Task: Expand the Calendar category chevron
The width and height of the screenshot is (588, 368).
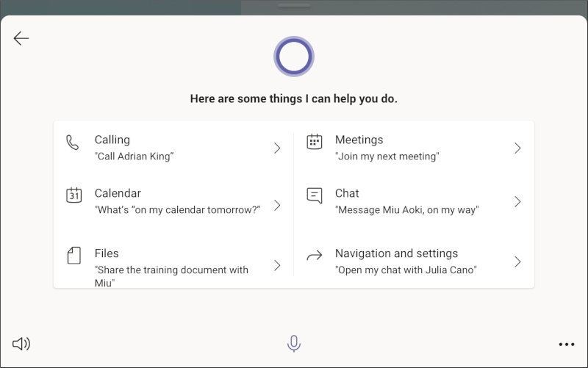Action: (277, 205)
